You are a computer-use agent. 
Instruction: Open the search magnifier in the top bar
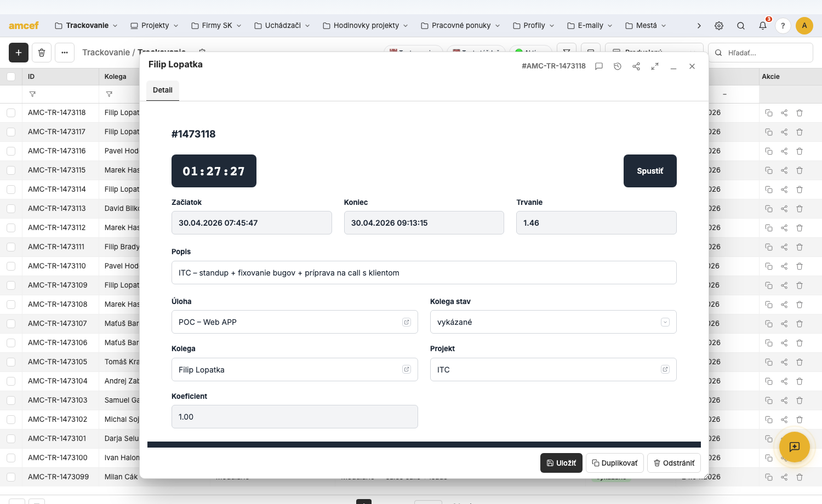(741, 26)
